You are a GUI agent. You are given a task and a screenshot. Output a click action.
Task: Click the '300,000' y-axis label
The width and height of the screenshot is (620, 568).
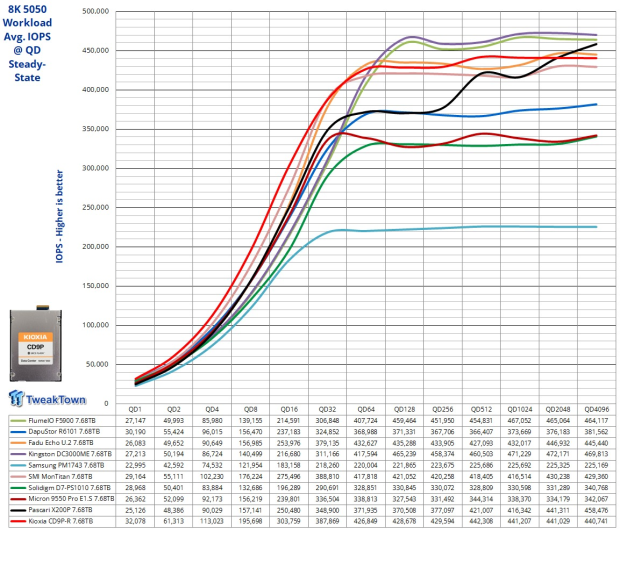(x=96, y=168)
